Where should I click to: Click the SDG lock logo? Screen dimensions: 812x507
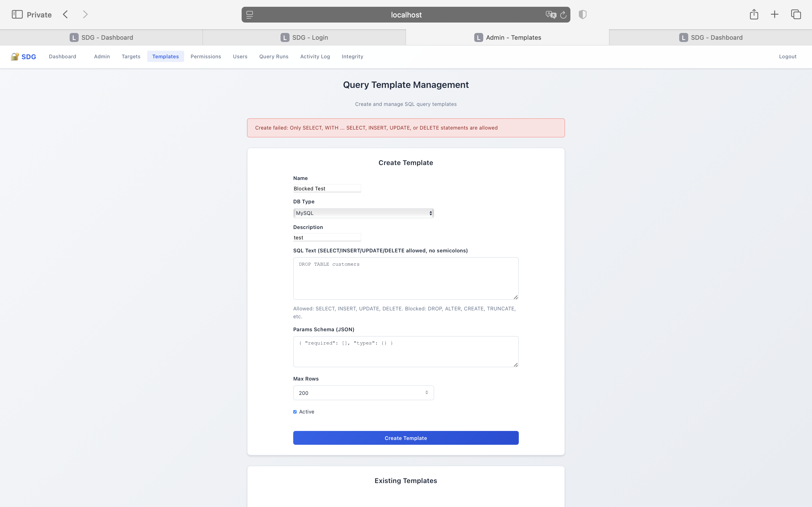pos(15,56)
